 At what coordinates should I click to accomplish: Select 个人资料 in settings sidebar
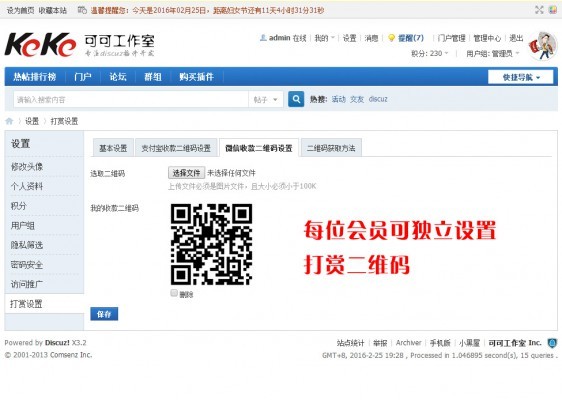click(27, 186)
